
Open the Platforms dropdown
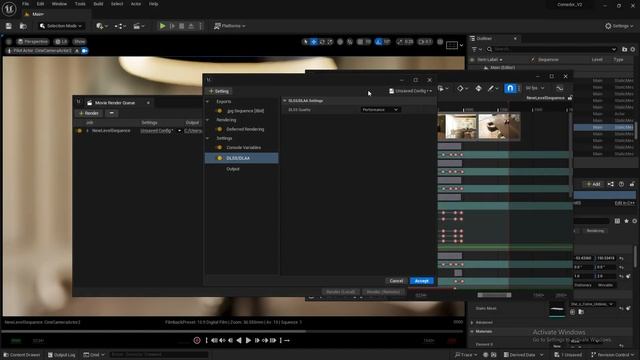(x=230, y=26)
